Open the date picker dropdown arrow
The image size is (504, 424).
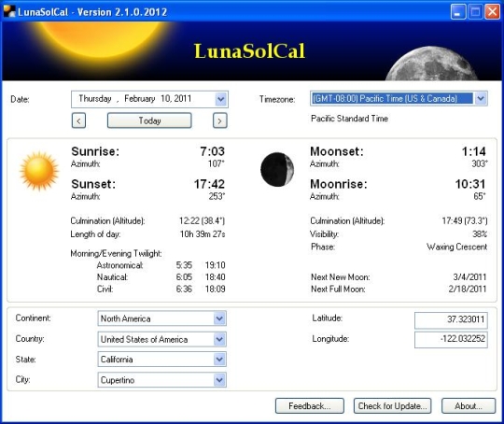point(221,99)
